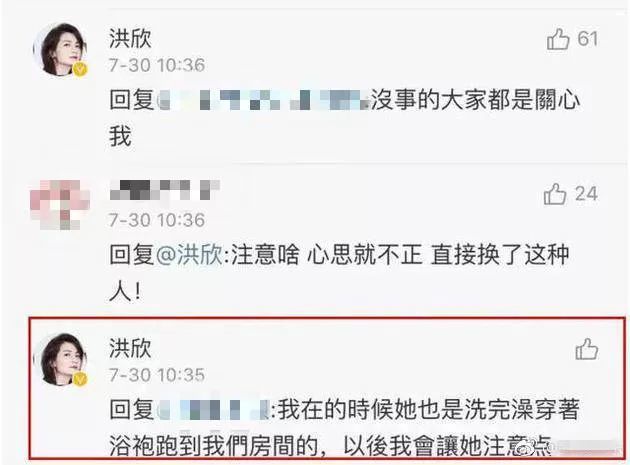
Task: Open 洪欣 username in red-boxed comment
Action: click(130, 348)
